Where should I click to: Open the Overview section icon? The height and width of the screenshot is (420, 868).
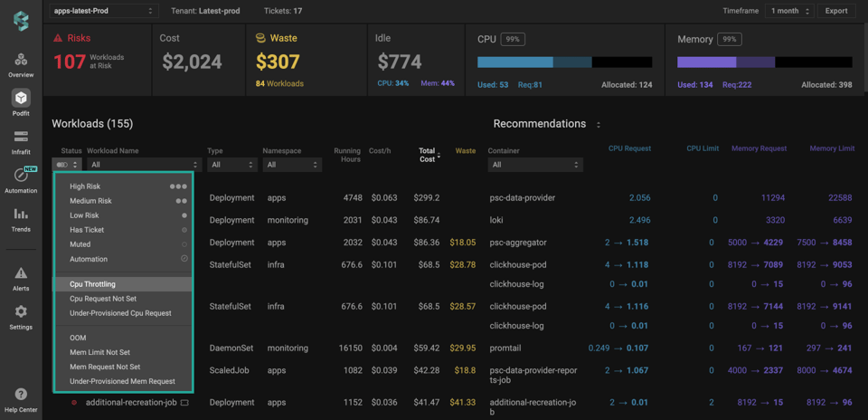click(x=21, y=60)
